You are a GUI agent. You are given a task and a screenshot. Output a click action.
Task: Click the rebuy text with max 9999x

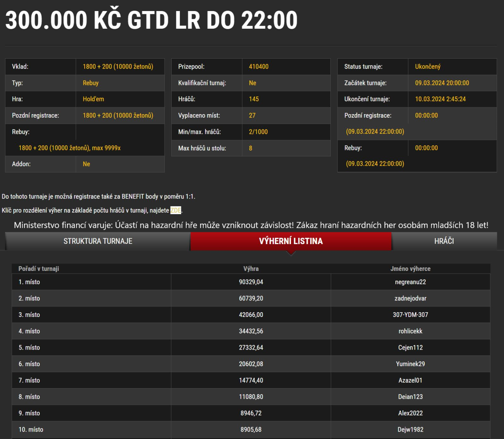pyautogui.click(x=70, y=148)
